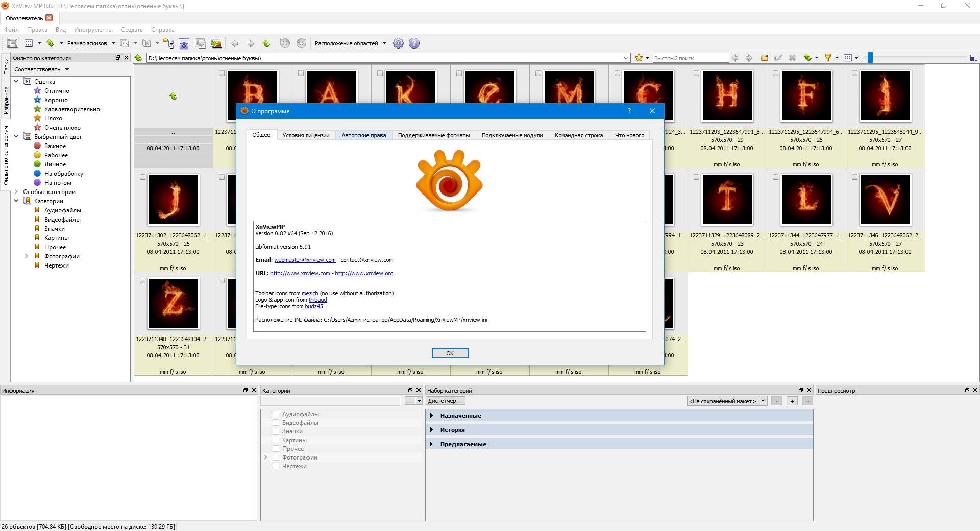Screen dimensions: 980x531
Task: Click the thumbnail view mode grid icon
Action: [29, 43]
